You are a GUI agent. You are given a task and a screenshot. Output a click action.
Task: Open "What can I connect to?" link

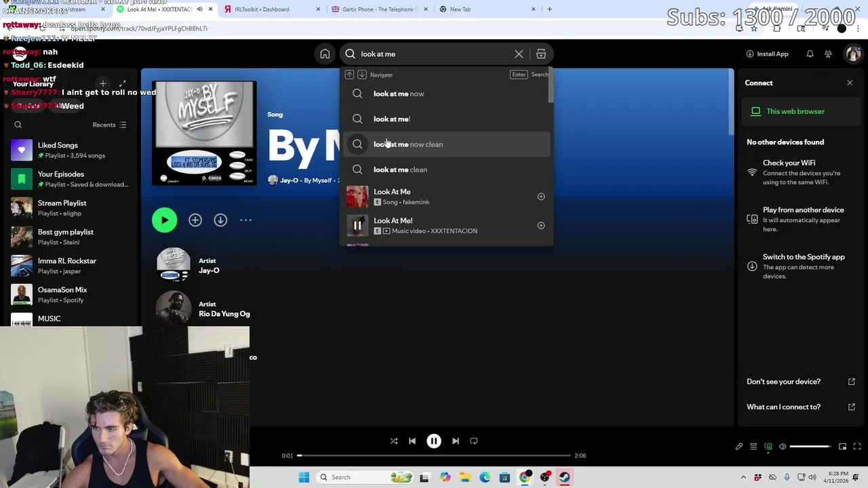click(800, 407)
